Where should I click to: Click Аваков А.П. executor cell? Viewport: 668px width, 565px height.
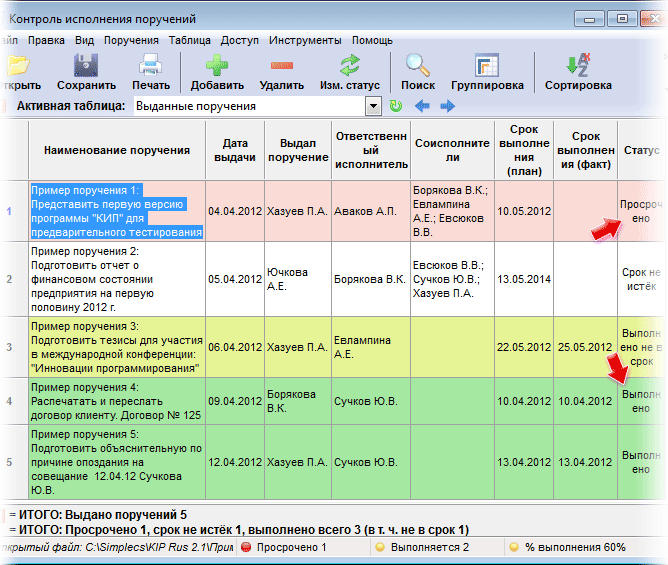pos(371,211)
